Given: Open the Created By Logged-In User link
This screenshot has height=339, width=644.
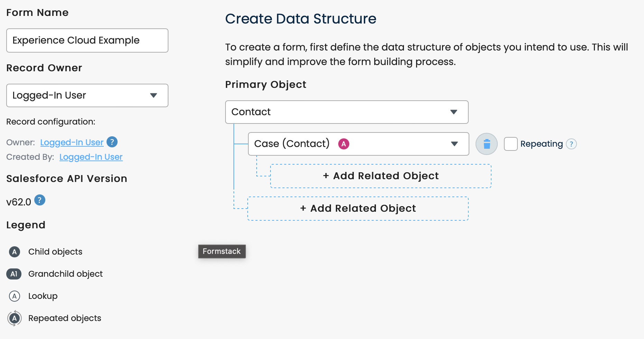Looking at the screenshot, I should 91,157.
